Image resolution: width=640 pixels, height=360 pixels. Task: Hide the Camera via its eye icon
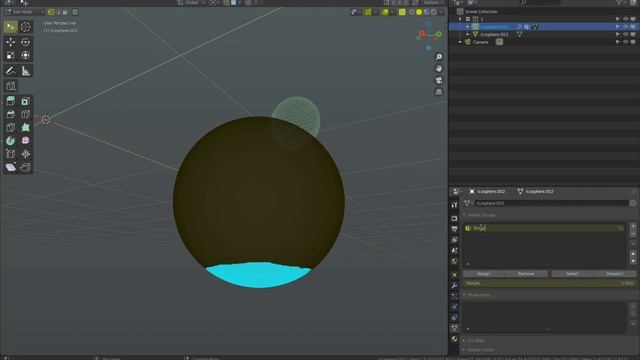pyautogui.click(x=625, y=42)
